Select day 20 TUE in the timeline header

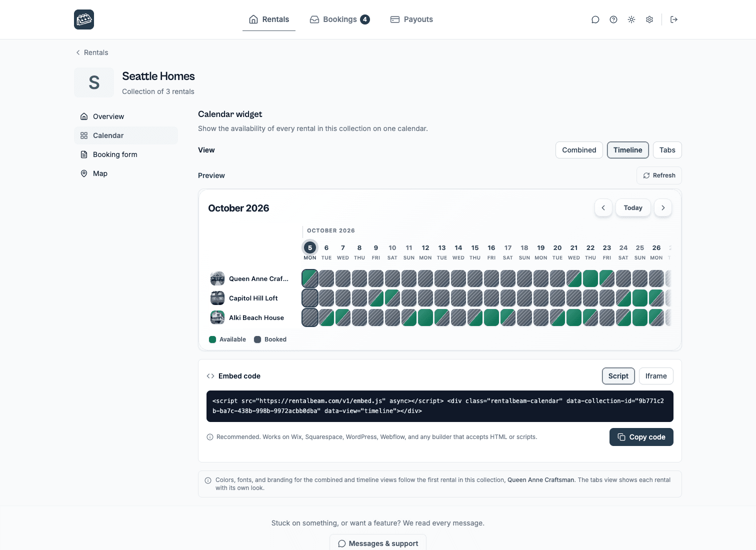[557, 251]
